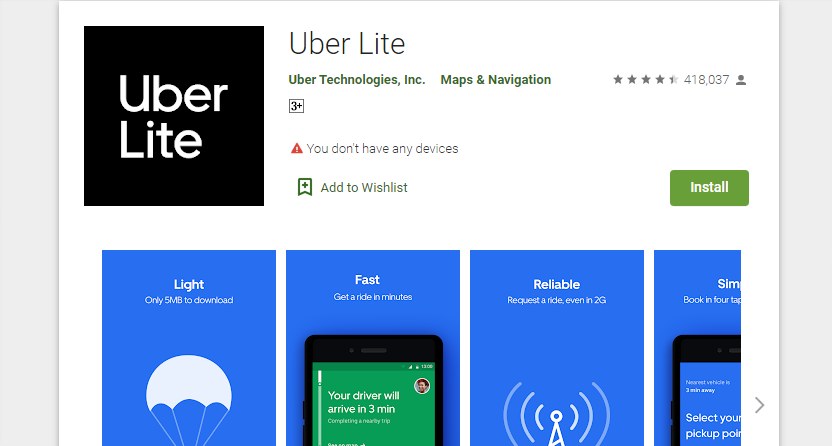
Task: Open the Maps & Navigation category
Action: [496, 80]
